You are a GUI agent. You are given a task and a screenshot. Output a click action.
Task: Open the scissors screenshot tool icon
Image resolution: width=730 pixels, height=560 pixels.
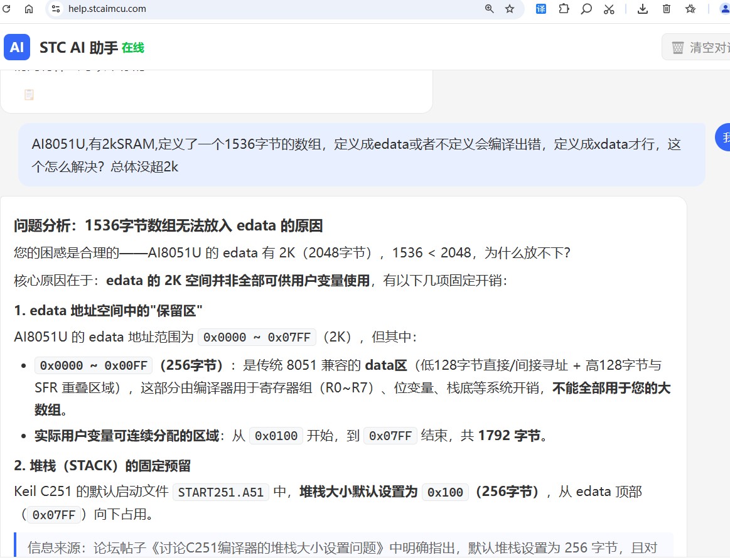[609, 8]
